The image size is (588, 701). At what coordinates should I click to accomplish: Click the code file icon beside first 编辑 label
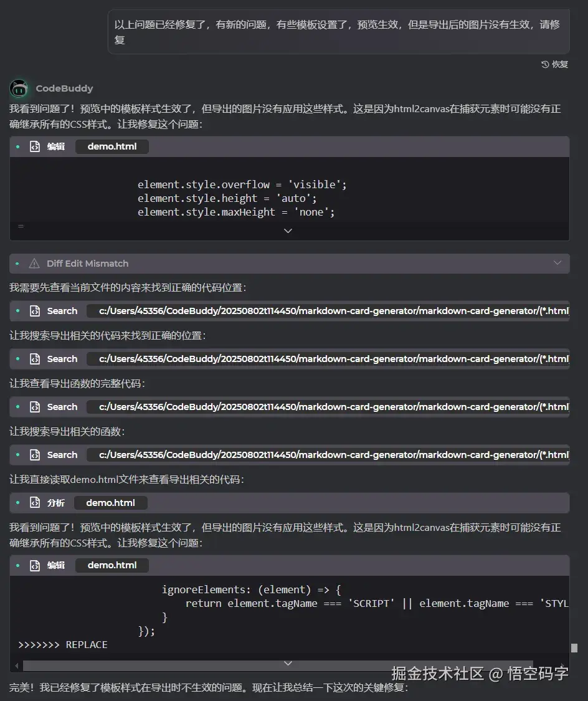click(35, 146)
